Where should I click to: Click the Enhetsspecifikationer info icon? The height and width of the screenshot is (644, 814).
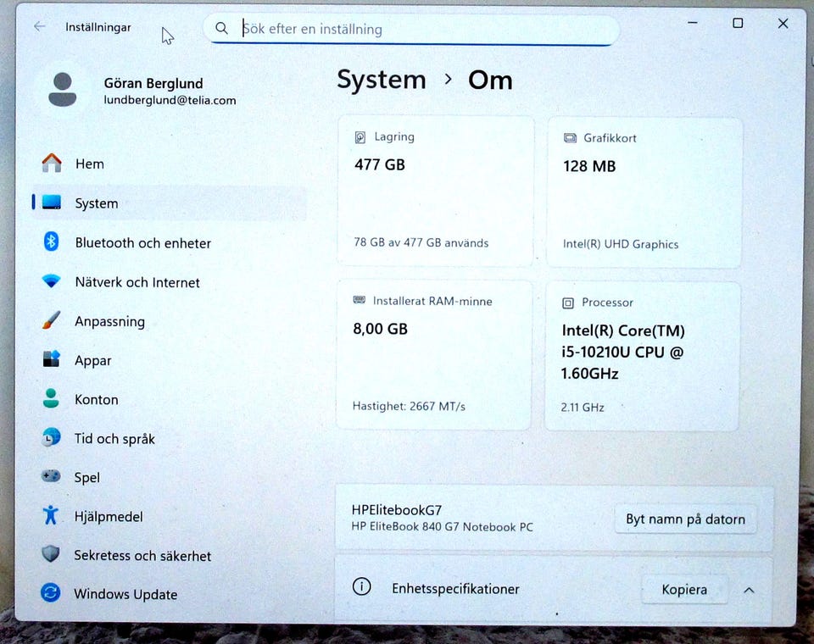[361, 587]
